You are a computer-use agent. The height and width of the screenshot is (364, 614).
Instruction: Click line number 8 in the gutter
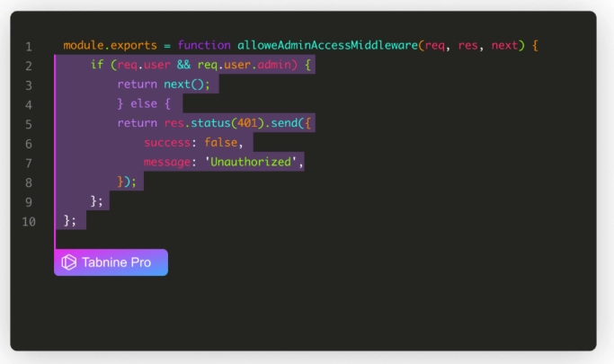pos(29,182)
